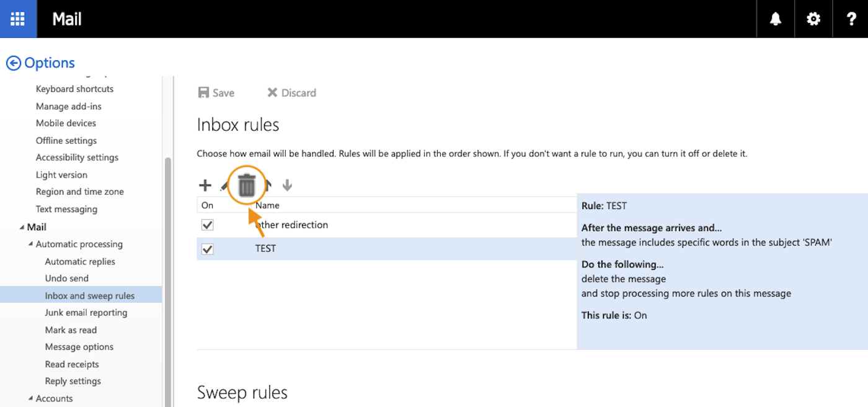Open the app launcher waffle grid

(18, 19)
